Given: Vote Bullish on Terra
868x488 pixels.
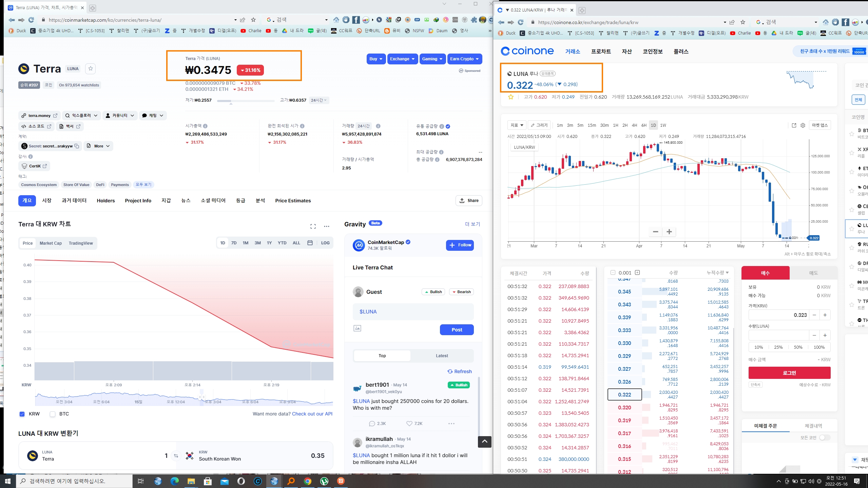Looking at the screenshot, I should click(433, 292).
